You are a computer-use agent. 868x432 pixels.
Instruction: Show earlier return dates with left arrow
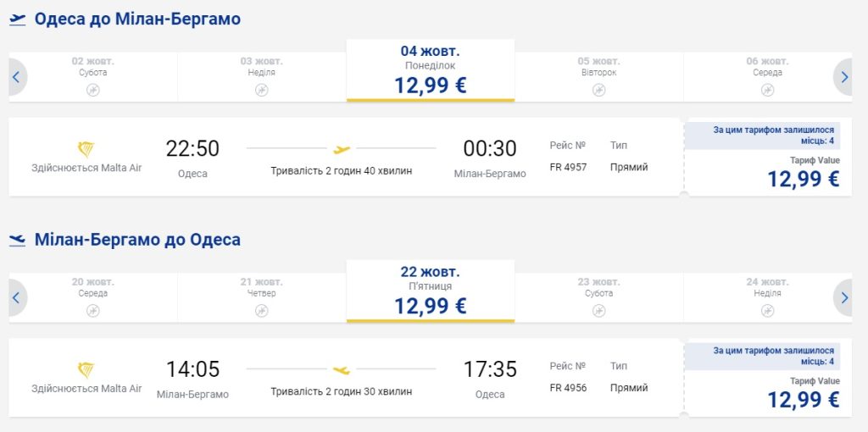[x=16, y=297]
